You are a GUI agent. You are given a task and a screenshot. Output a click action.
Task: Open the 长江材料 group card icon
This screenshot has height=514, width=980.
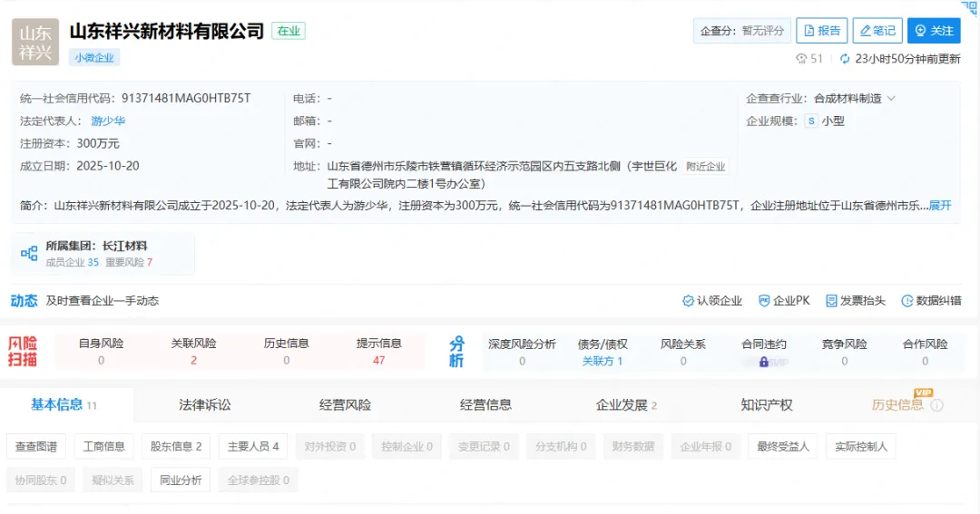29,254
